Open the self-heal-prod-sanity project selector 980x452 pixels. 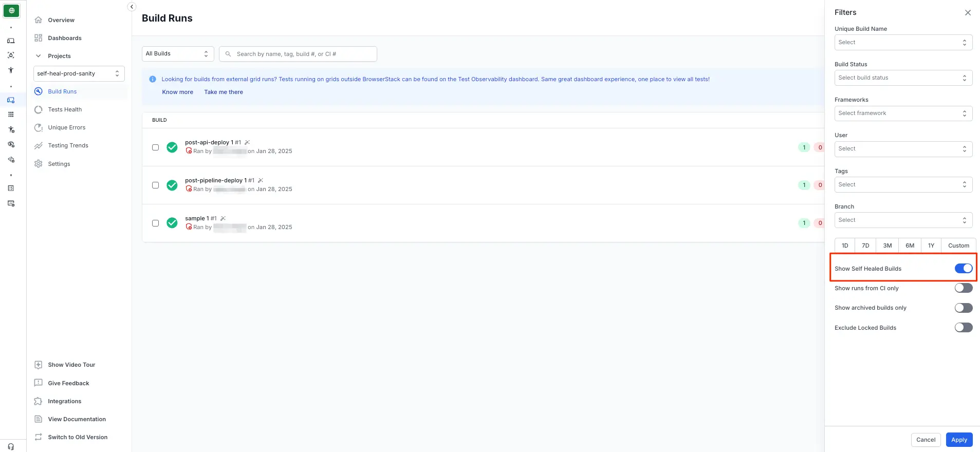tap(79, 73)
